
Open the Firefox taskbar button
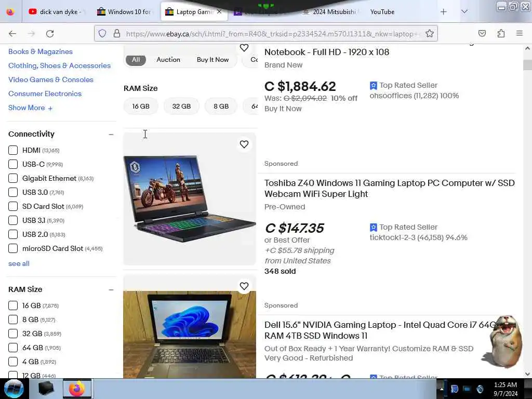pos(77,389)
